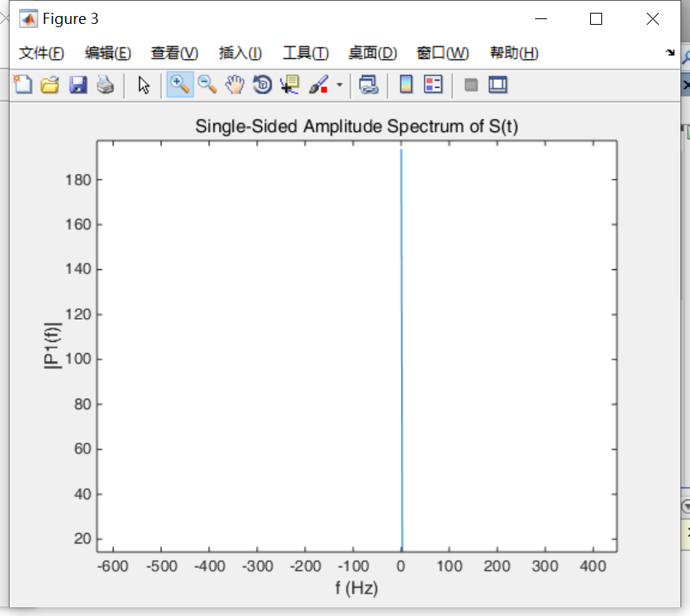The height and width of the screenshot is (616, 690).
Task: Enable the Data Cursor tool
Action: click(x=288, y=85)
